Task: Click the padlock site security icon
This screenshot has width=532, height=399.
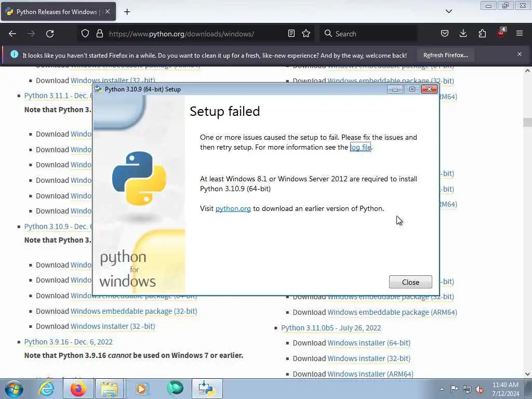Action: tap(99, 33)
